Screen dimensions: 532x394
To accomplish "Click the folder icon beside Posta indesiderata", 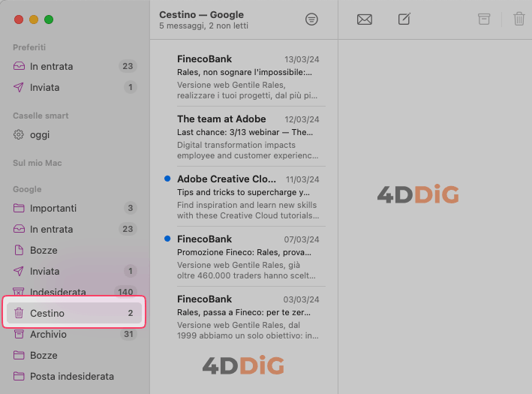I will pos(19,376).
